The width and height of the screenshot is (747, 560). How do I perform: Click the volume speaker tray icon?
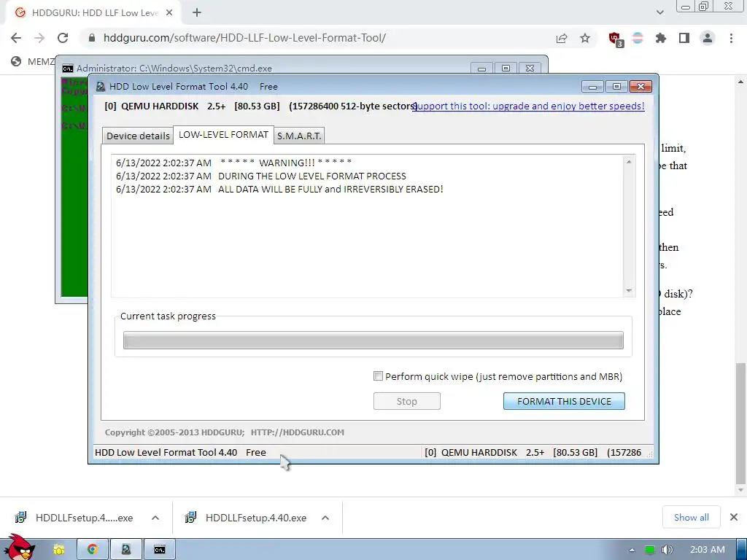pos(667,550)
